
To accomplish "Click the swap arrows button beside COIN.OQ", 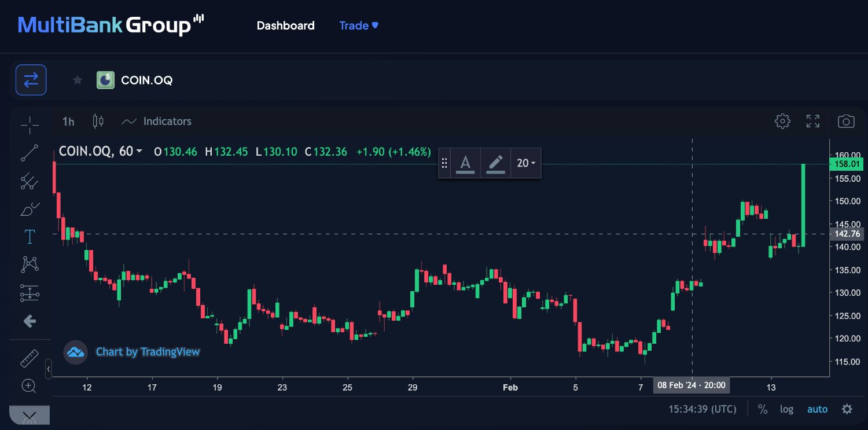I will (x=31, y=80).
